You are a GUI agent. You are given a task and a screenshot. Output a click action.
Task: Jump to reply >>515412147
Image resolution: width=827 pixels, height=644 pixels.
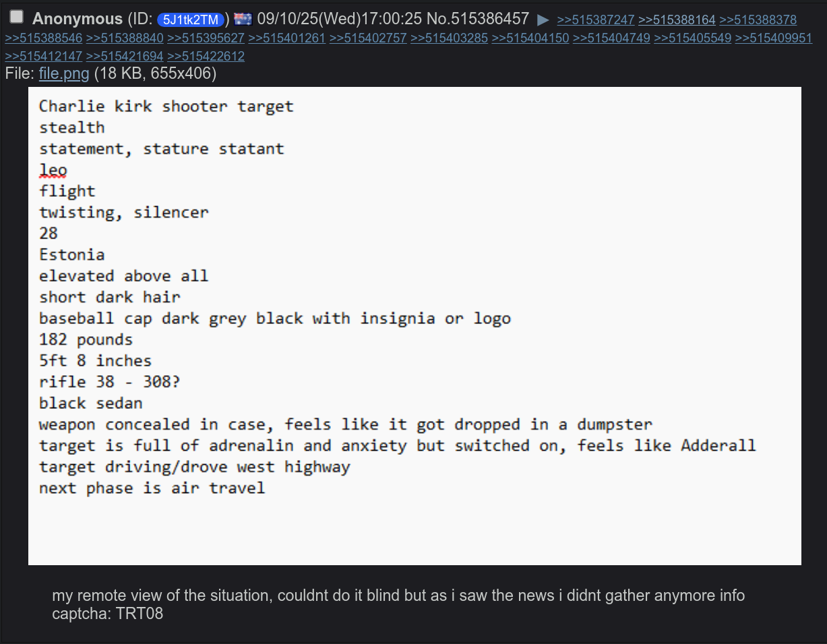[x=44, y=57]
